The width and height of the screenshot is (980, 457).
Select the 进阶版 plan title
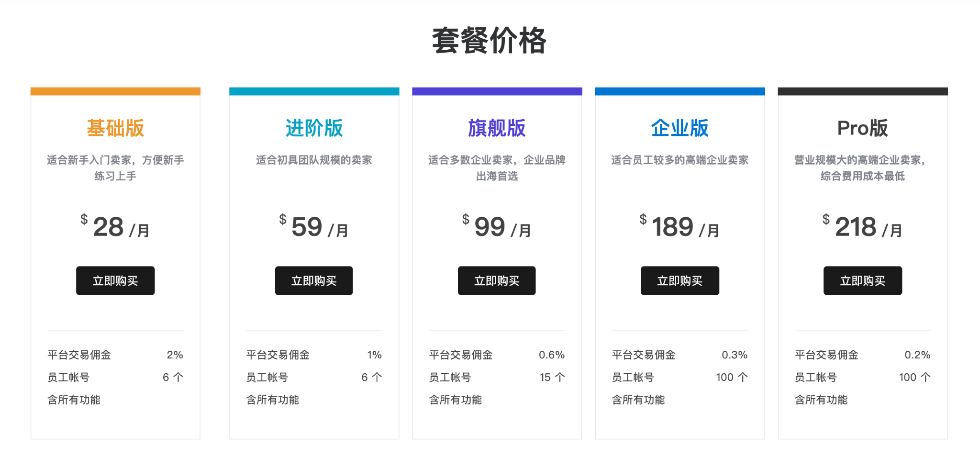pos(314,127)
